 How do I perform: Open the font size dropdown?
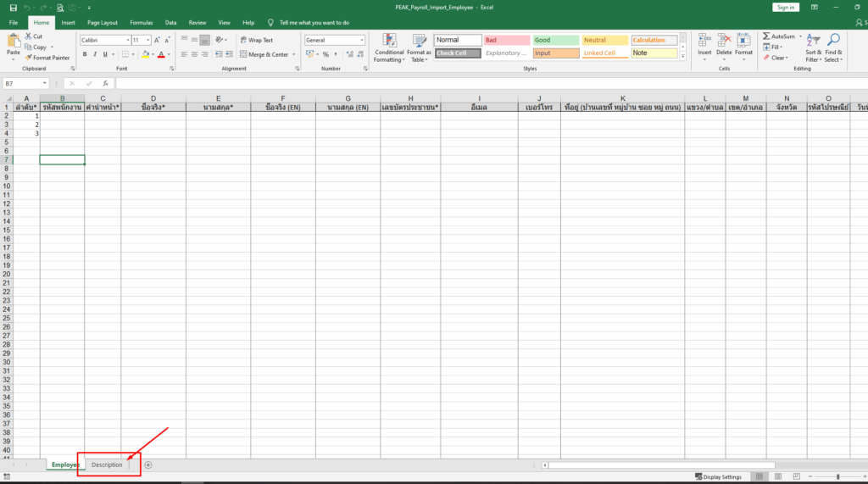[x=147, y=41]
